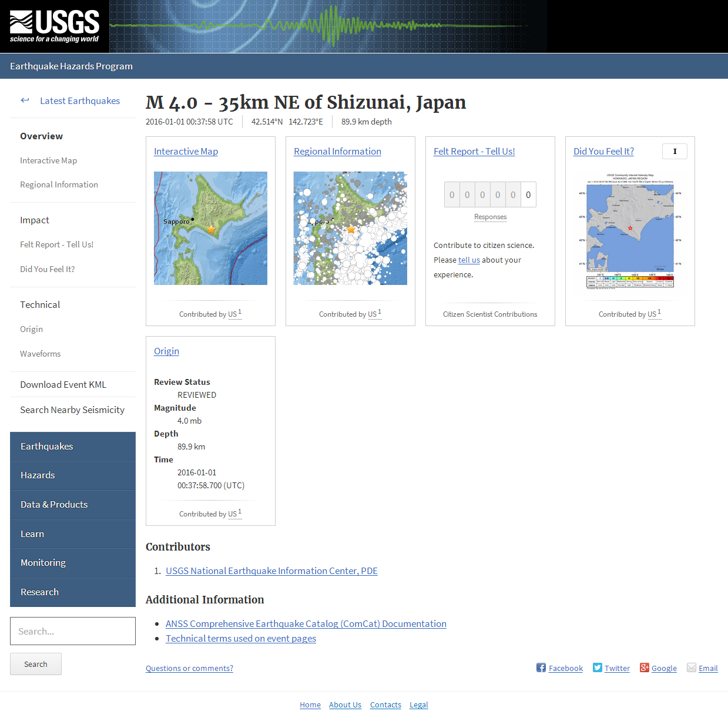Click 'Citizen Scientist Contributions' text

click(x=490, y=314)
